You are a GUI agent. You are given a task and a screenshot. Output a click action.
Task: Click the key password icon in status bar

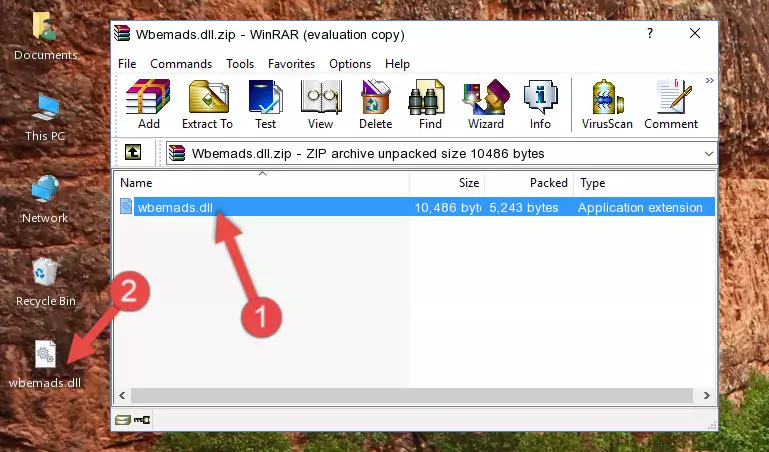coord(142,420)
